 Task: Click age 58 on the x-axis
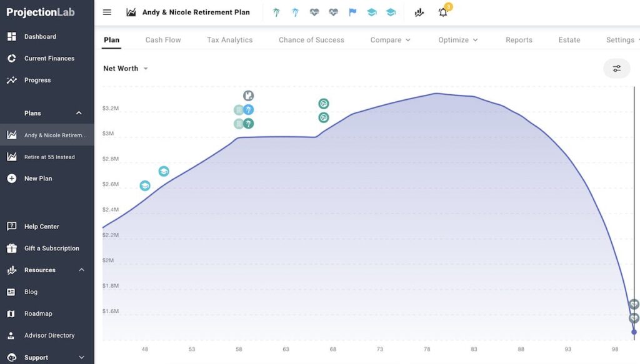coord(239,349)
